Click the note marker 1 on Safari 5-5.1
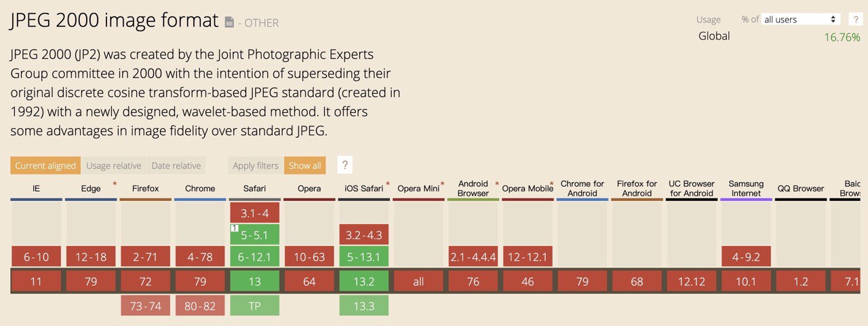Viewport: 868px width, 326px height. pyautogui.click(x=234, y=228)
